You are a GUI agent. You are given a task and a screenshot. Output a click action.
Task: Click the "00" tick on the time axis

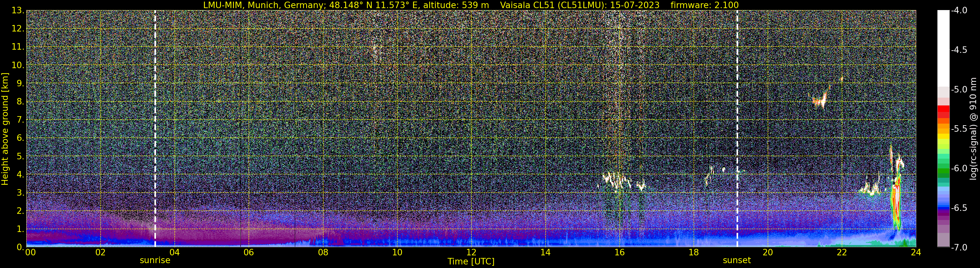[x=31, y=252]
